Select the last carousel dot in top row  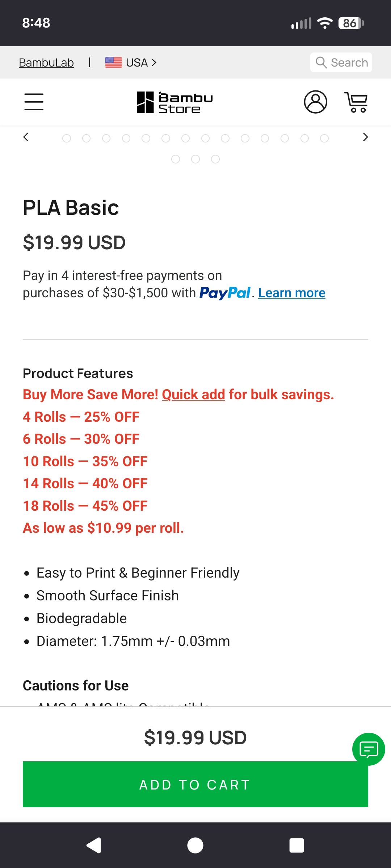pyautogui.click(x=324, y=139)
